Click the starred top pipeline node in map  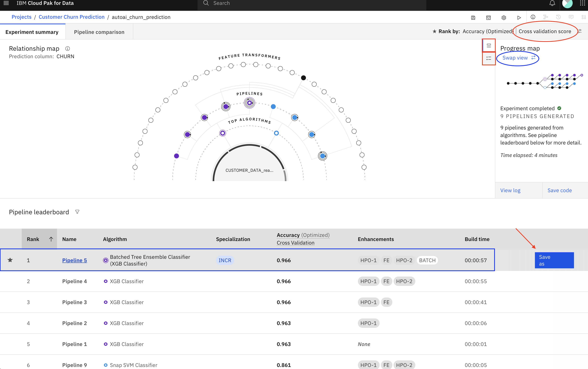(249, 103)
